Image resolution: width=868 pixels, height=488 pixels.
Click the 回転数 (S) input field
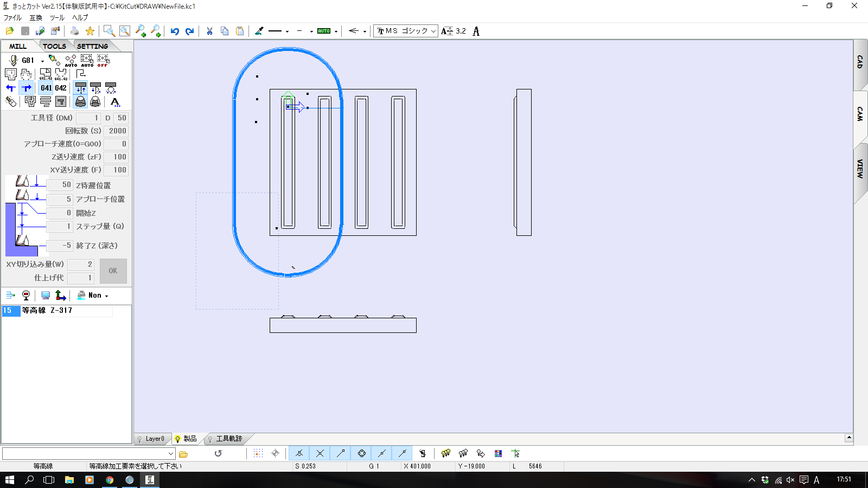[x=117, y=131]
